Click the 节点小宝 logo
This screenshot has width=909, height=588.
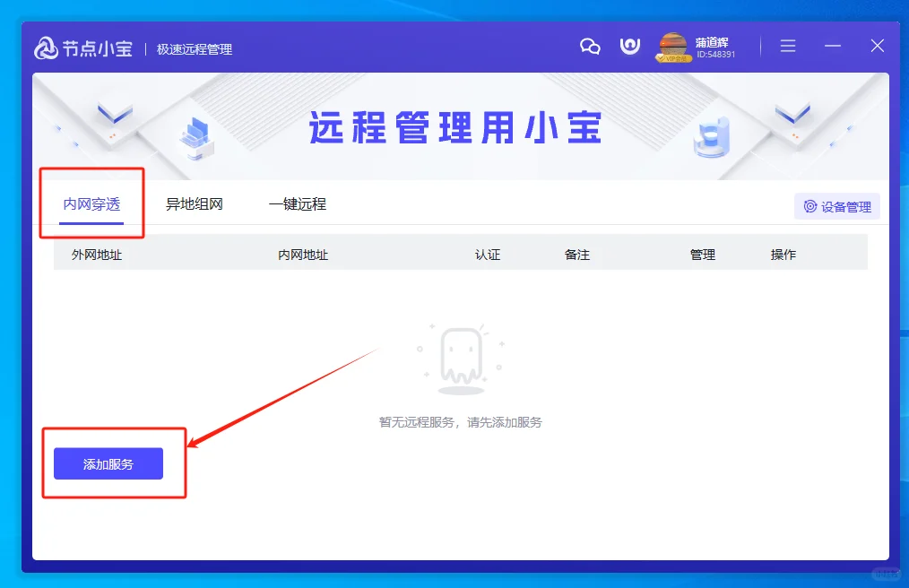83,48
